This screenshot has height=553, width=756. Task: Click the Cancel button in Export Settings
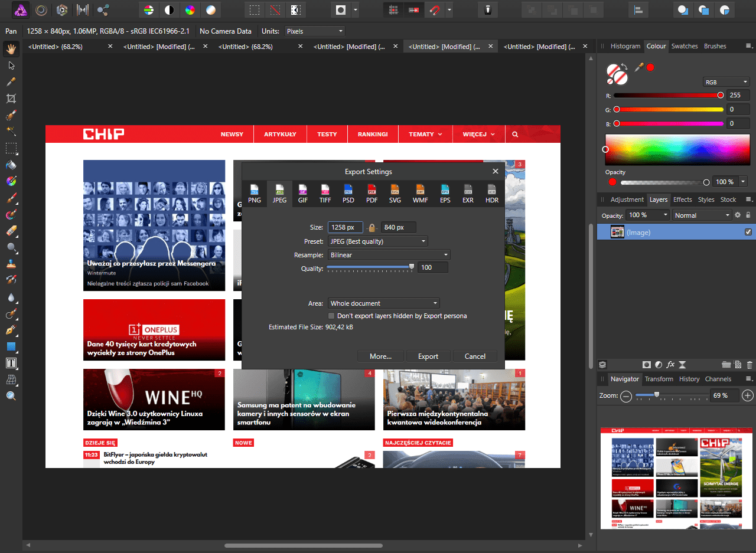pyautogui.click(x=475, y=356)
